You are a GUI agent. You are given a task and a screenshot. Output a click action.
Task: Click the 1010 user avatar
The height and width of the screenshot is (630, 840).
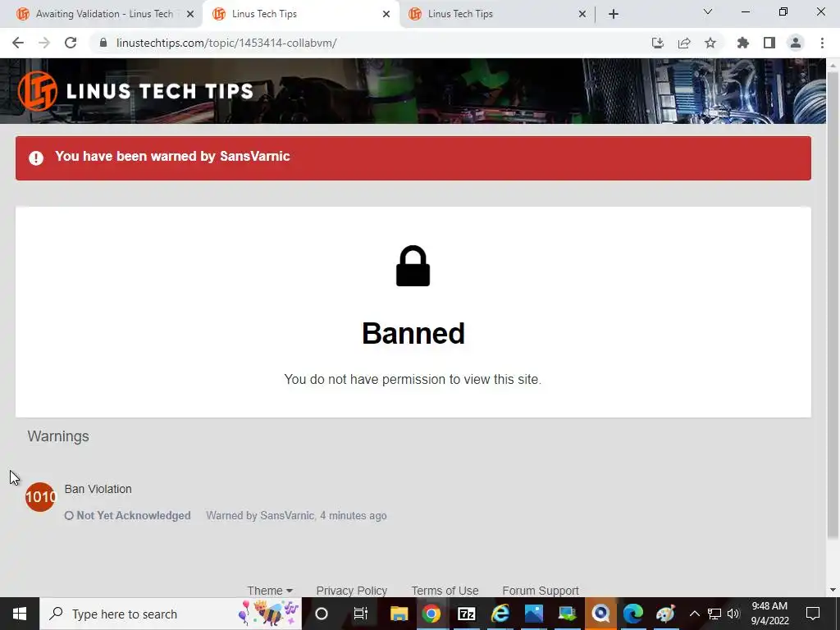[40, 496]
